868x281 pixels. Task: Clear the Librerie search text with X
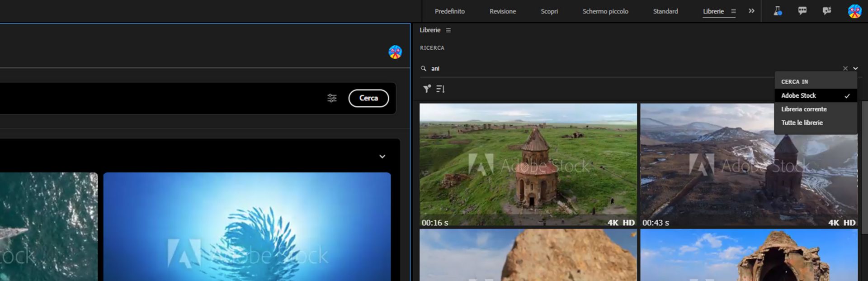click(845, 68)
